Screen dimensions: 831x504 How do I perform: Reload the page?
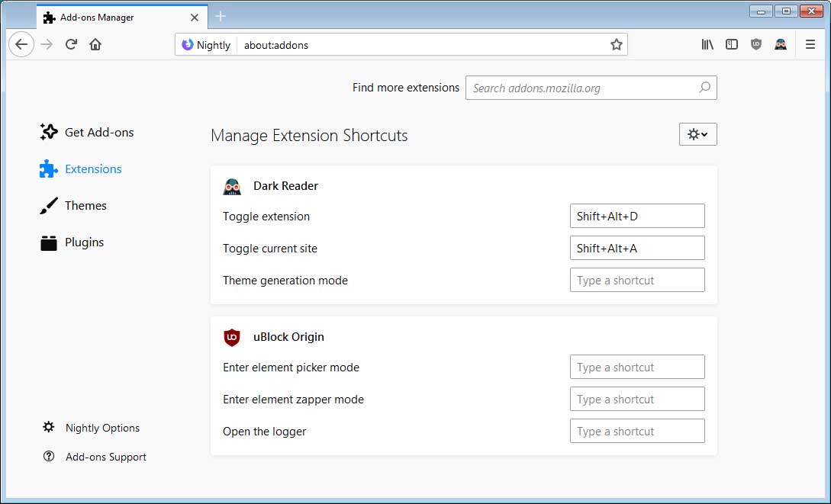pos(70,44)
